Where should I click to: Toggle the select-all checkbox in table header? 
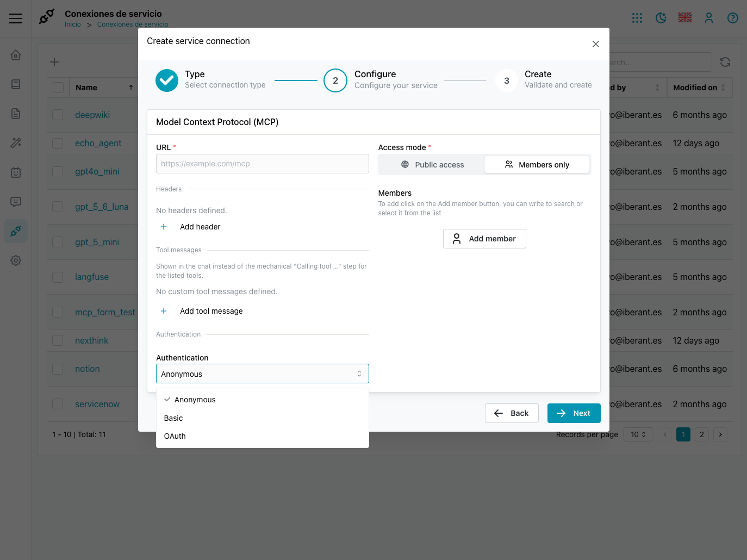58,88
